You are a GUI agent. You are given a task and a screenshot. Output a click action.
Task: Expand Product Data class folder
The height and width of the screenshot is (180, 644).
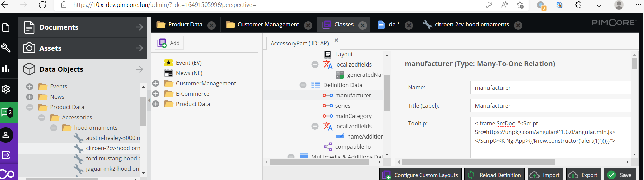tap(156, 104)
